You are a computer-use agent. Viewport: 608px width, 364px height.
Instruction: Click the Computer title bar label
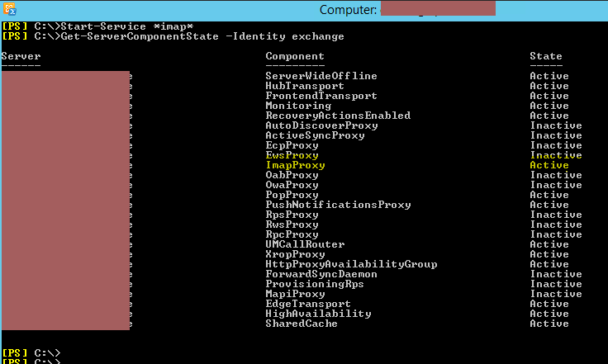[348, 10]
